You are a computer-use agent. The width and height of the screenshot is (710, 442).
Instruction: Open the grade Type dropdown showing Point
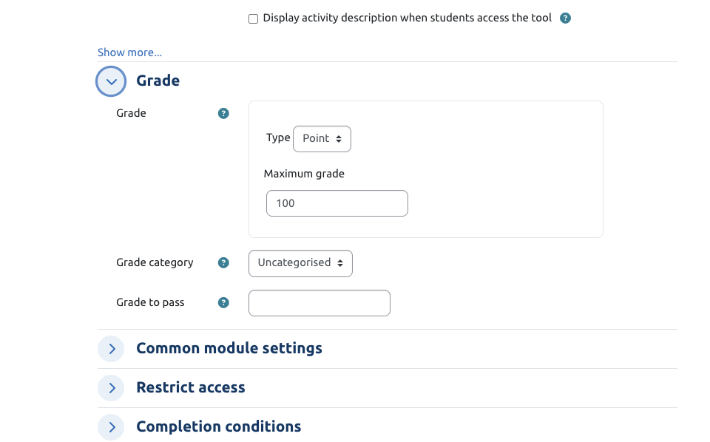coord(322,139)
